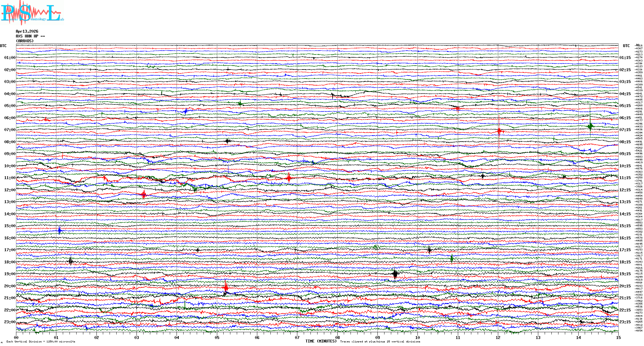Click the left UTC axis header
644x346 pixels.
[3, 46]
